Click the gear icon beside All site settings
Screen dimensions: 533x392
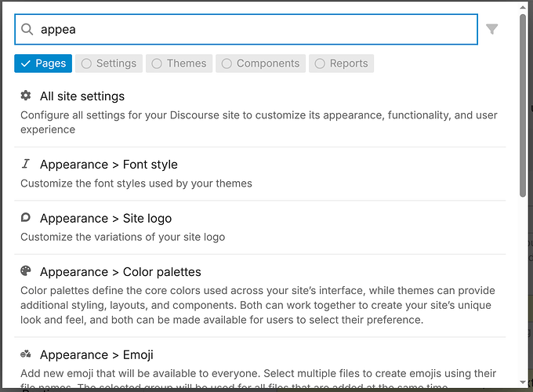pyautogui.click(x=26, y=96)
